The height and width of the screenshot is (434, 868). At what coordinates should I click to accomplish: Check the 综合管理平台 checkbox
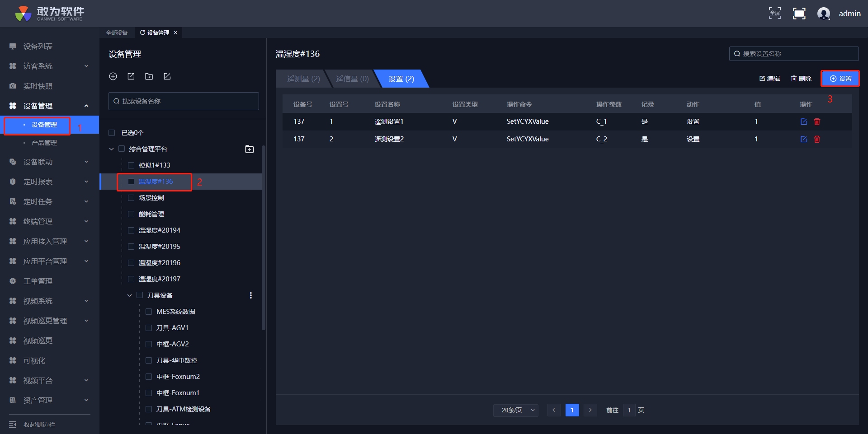tap(122, 149)
